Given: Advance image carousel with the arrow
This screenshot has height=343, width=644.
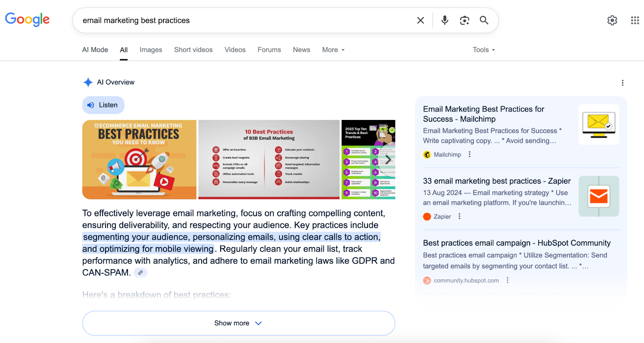Looking at the screenshot, I should pos(388,160).
